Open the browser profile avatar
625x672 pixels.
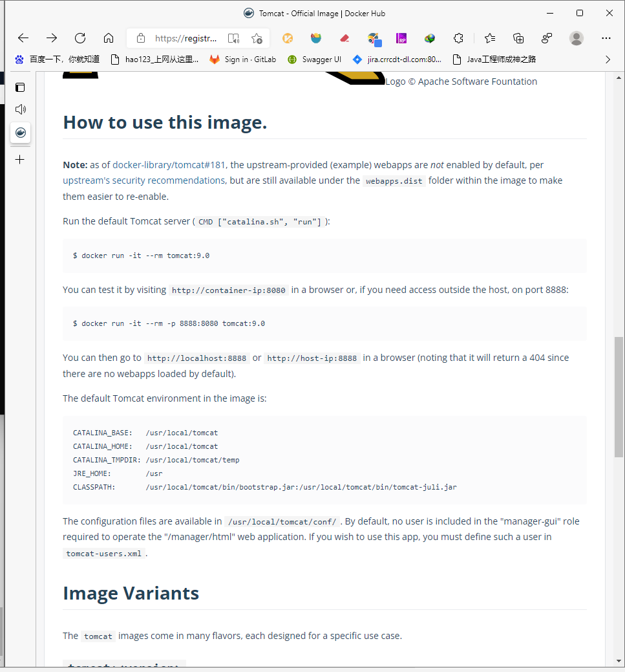point(576,39)
